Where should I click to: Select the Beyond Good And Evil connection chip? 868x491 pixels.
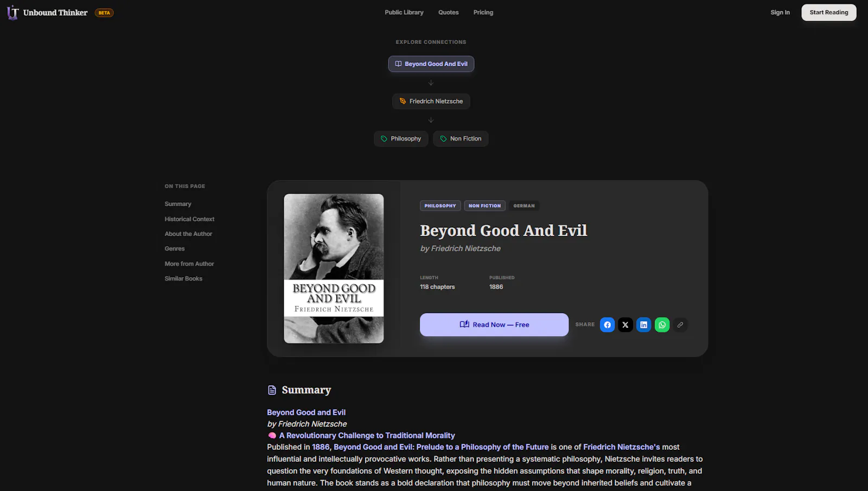tap(431, 64)
